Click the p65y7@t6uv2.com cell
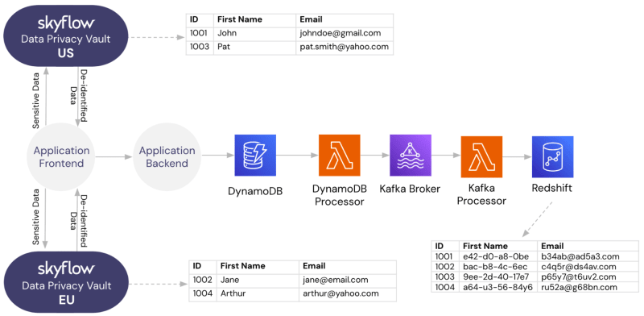644x316 pixels. tap(588, 277)
